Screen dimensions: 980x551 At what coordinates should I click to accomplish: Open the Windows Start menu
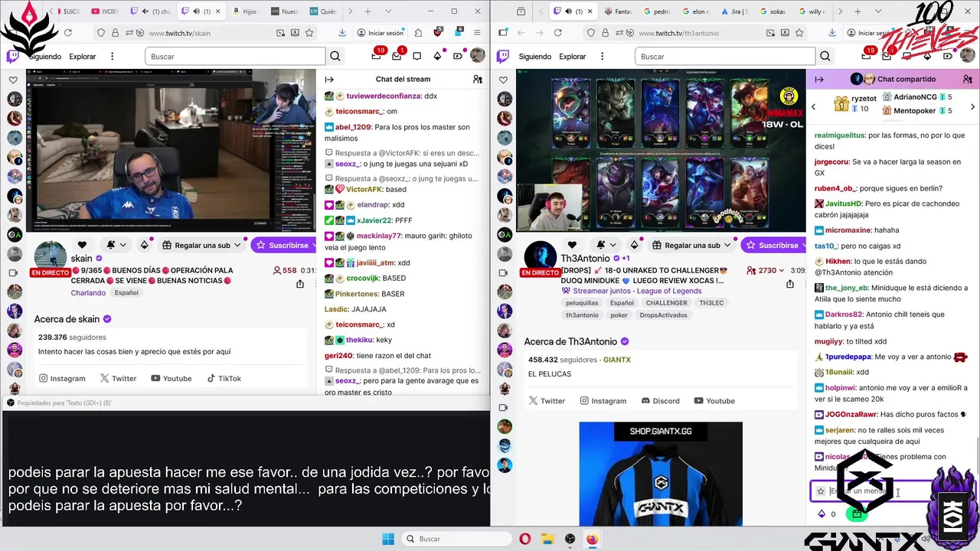point(388,539)
